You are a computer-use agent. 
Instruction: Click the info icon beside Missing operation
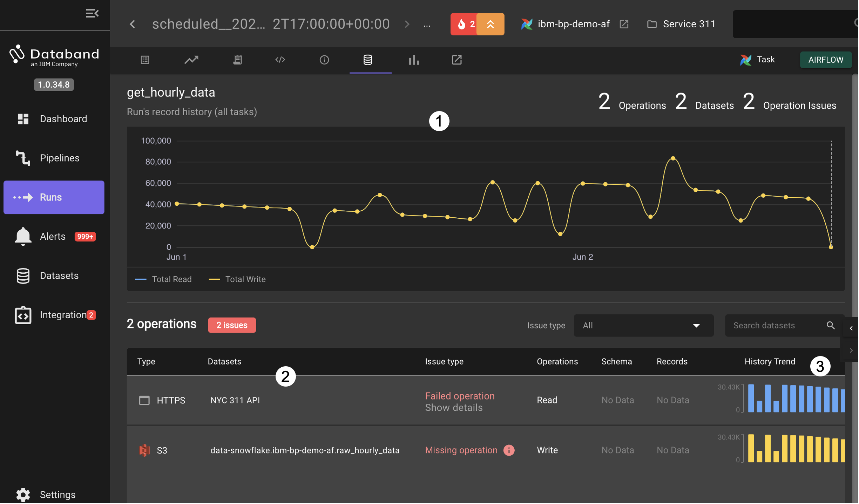[509, 450]
